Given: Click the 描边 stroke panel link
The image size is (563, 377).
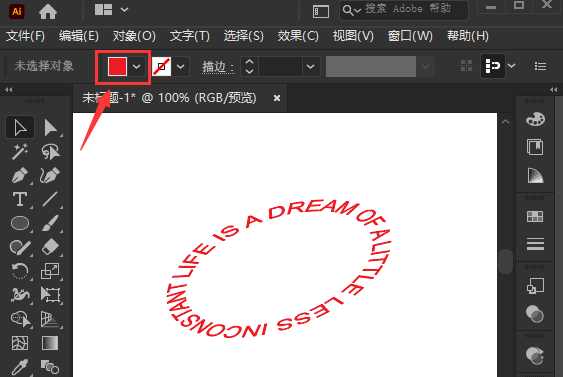Looking at the screenshot, I should click(218, 67).
